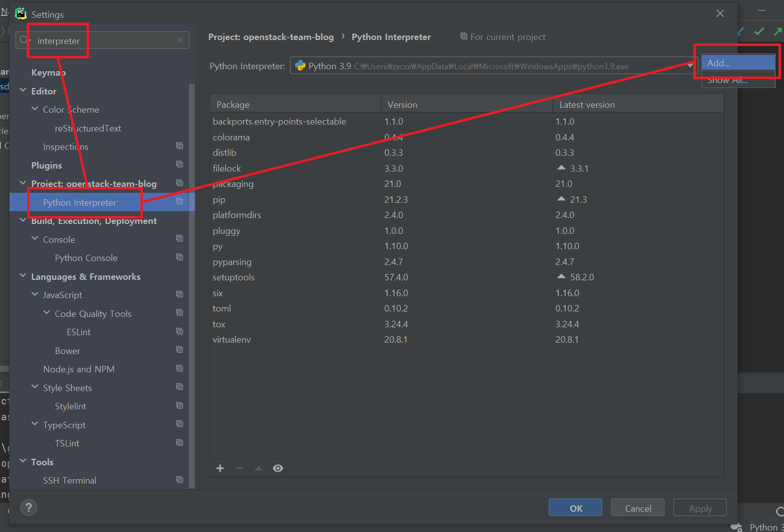Select the virtualenv package row
784x532 pixels.
click(467, 340)
